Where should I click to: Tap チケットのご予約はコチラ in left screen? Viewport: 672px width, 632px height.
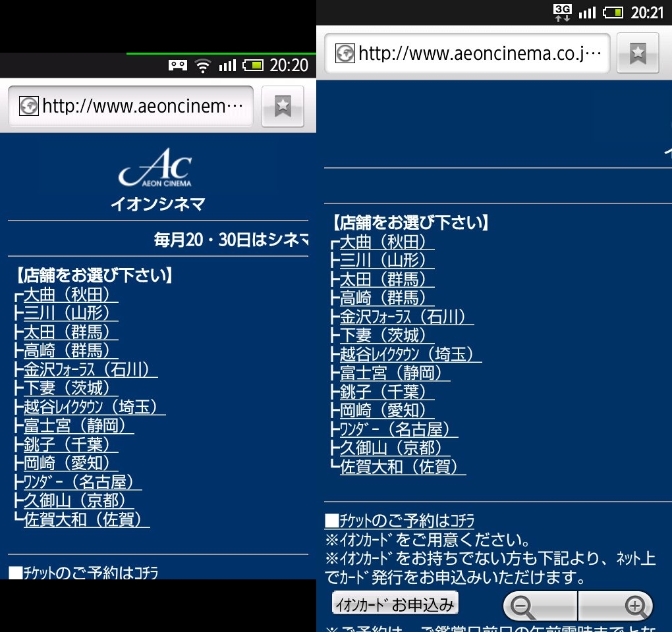(x=84, y=573)
